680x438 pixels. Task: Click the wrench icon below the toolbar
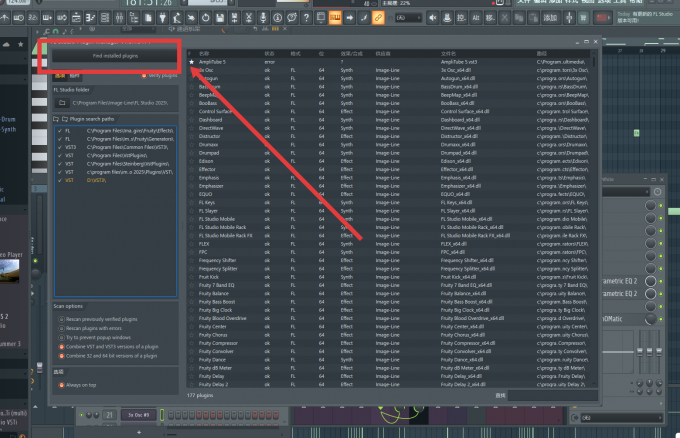click(46, 32)
